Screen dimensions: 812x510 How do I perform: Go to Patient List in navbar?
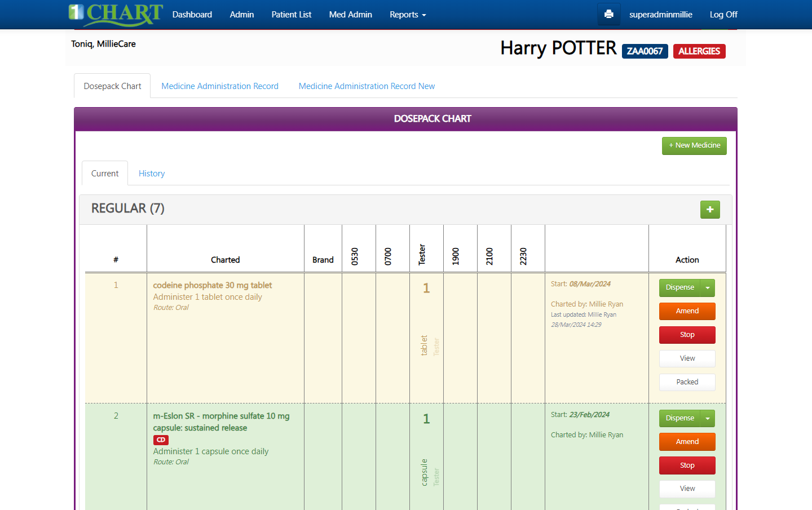coord(291,15)
